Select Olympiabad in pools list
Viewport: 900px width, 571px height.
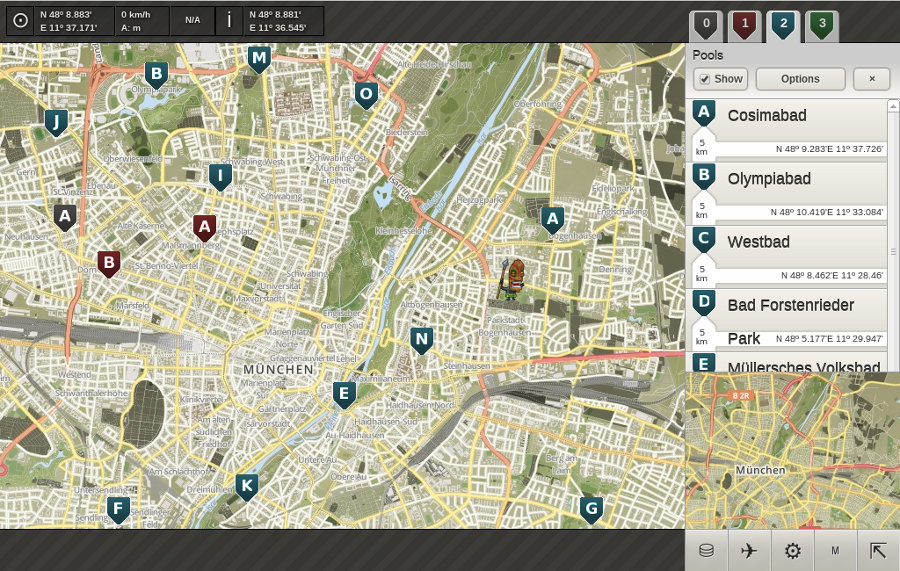[787, 193]
